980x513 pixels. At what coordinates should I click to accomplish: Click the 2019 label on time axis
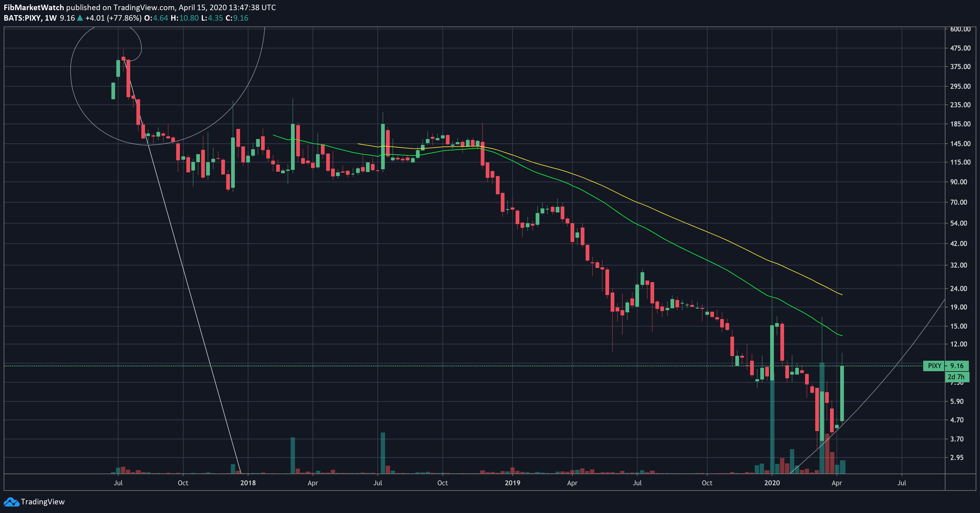[513, 483]
